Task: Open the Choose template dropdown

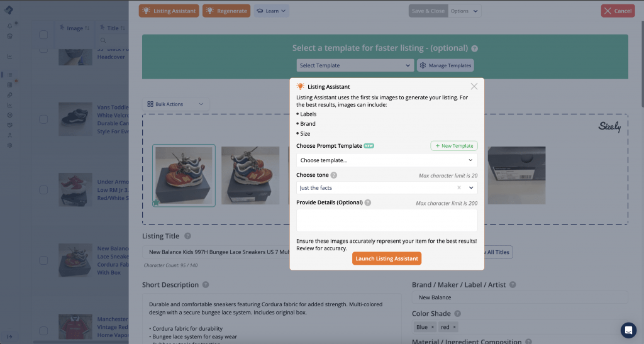Action: pyautogui.click(x=387, y=160)
